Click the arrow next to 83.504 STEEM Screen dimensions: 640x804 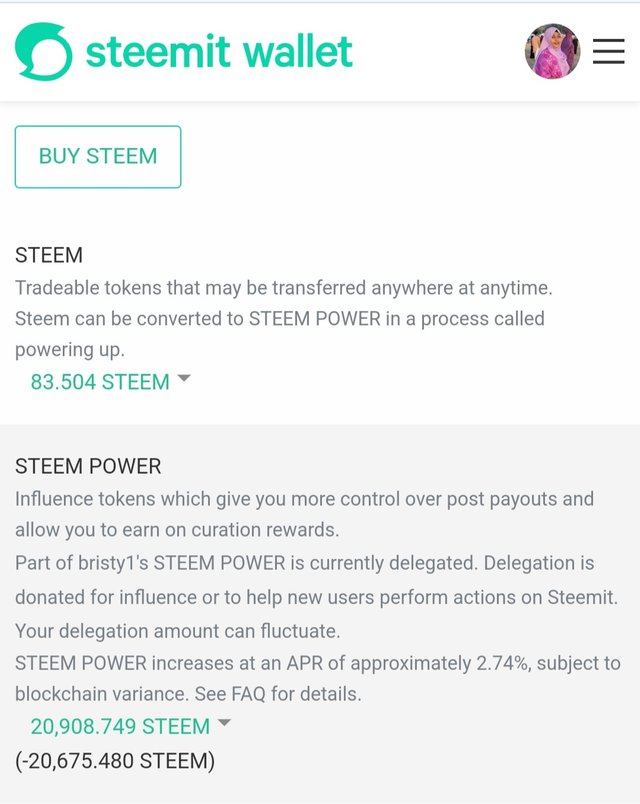pos(184,379)
